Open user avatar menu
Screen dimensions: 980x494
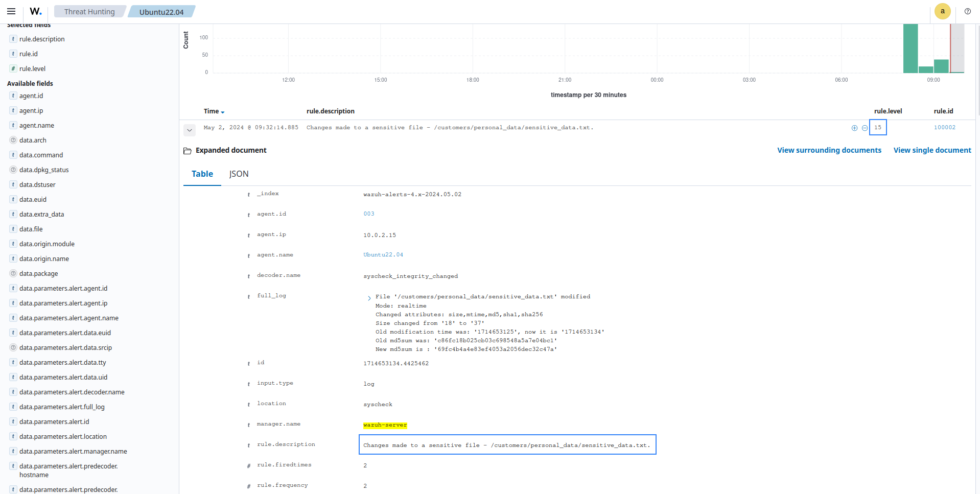[942, 11]
